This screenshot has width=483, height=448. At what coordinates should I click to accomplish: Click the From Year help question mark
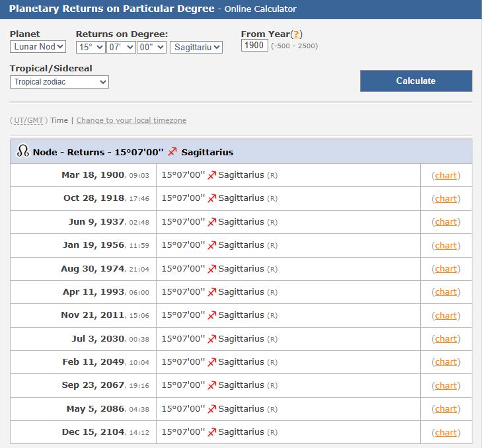coord(296,34)
